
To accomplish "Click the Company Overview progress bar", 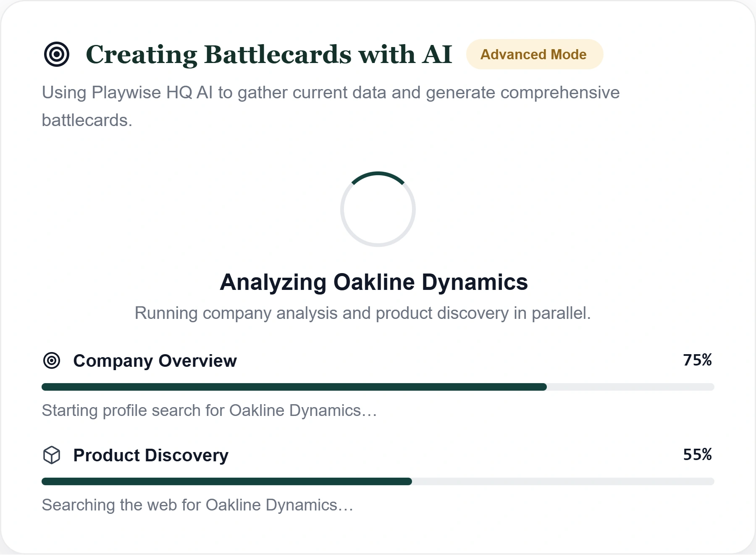I will [x=378, y=387].
